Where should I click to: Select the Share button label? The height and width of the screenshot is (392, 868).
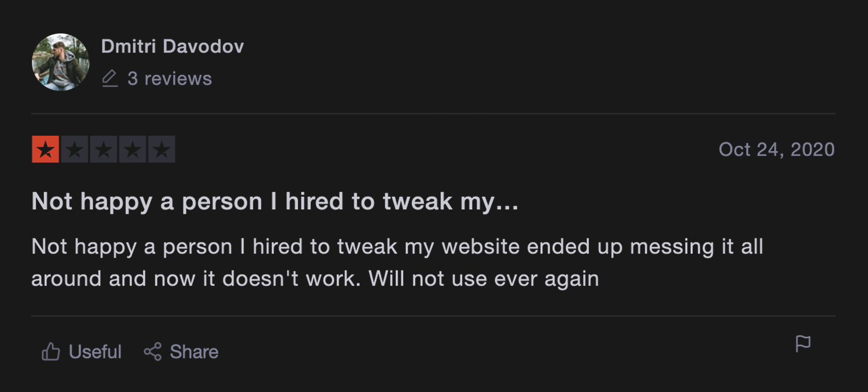194,352
